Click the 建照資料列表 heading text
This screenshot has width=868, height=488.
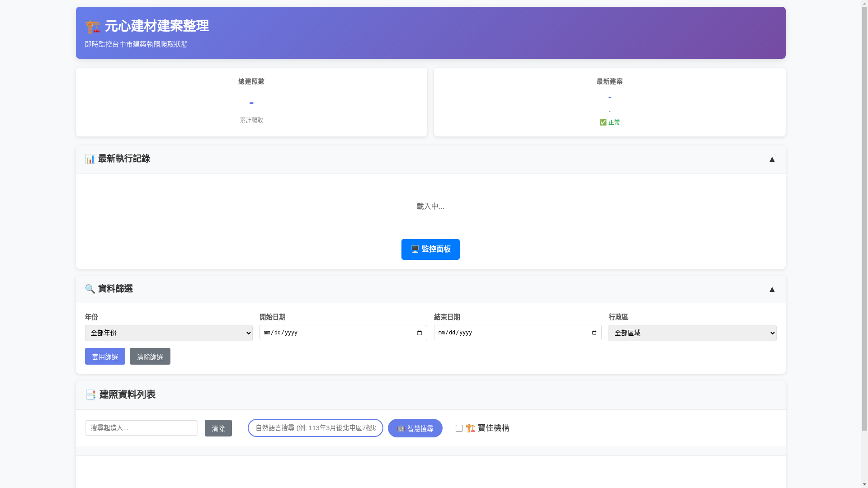tap(127, 394)
